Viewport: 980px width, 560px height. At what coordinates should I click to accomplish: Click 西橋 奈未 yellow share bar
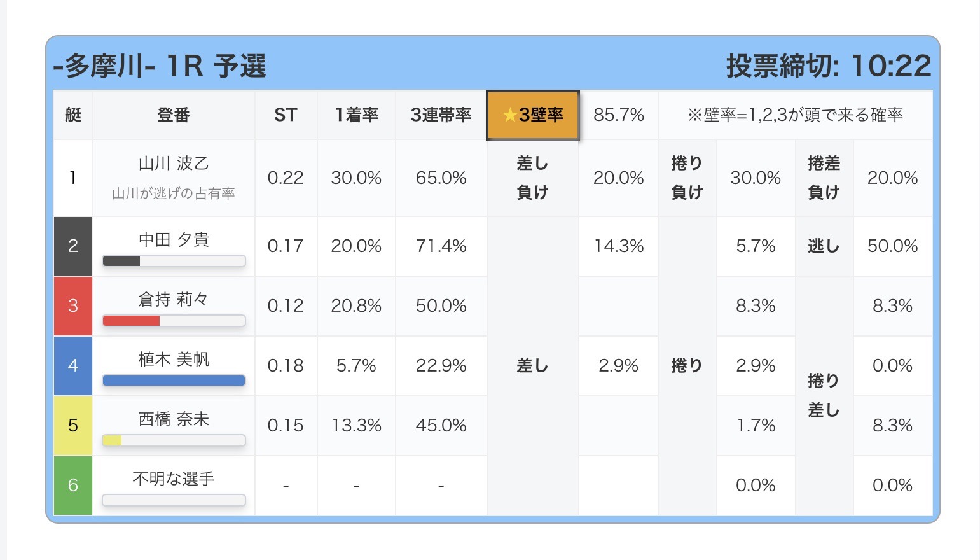point(174,440)
